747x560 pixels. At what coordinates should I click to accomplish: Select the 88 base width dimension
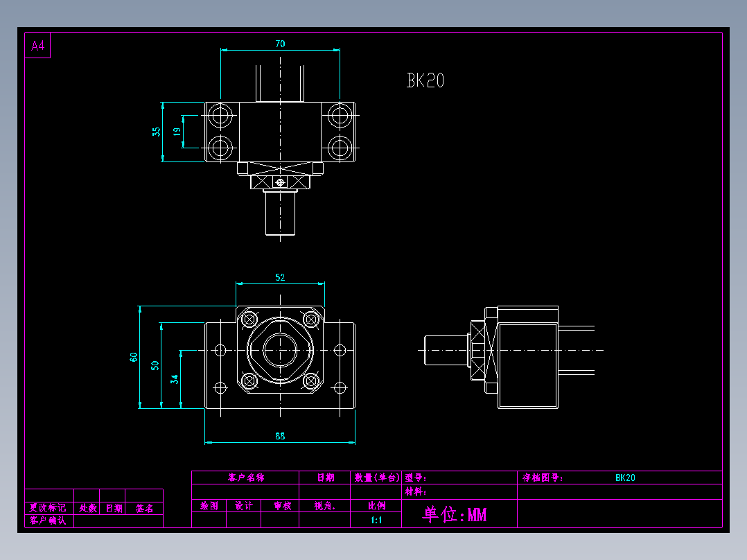[280, 436]
